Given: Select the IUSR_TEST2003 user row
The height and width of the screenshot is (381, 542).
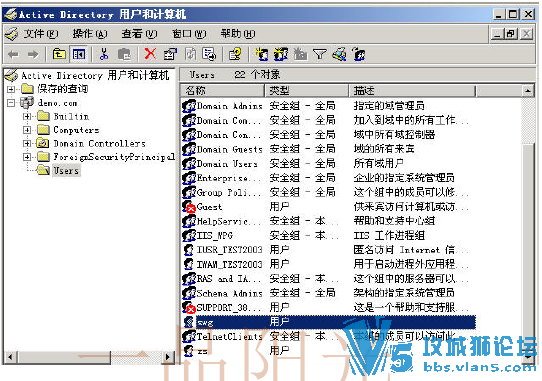Looking at the screenshot, I should point(328,250).
